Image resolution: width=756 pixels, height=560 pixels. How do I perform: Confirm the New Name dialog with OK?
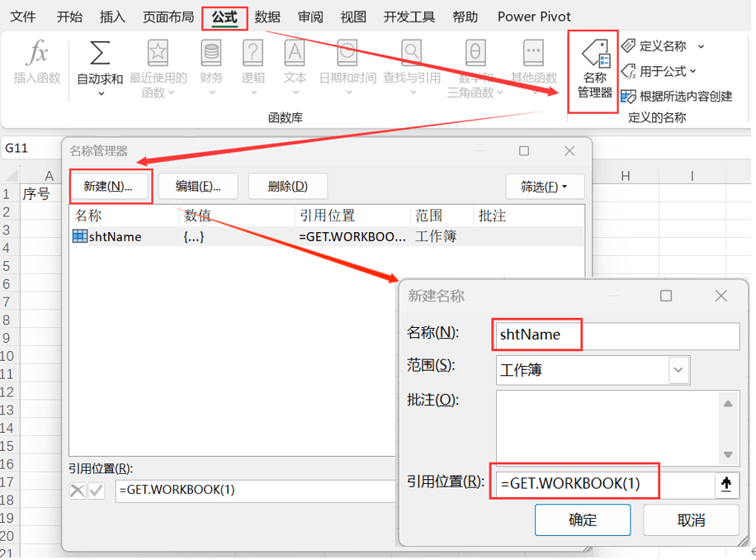[583, 520]
